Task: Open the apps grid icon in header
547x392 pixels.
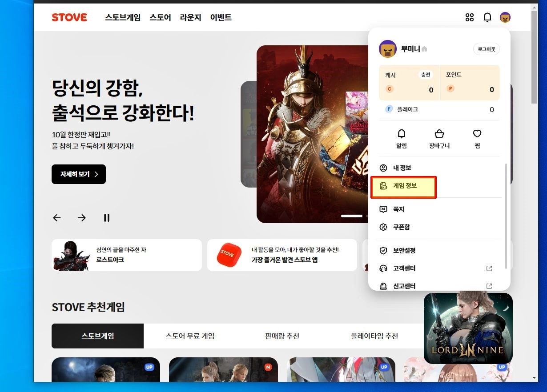Action: 469,17
